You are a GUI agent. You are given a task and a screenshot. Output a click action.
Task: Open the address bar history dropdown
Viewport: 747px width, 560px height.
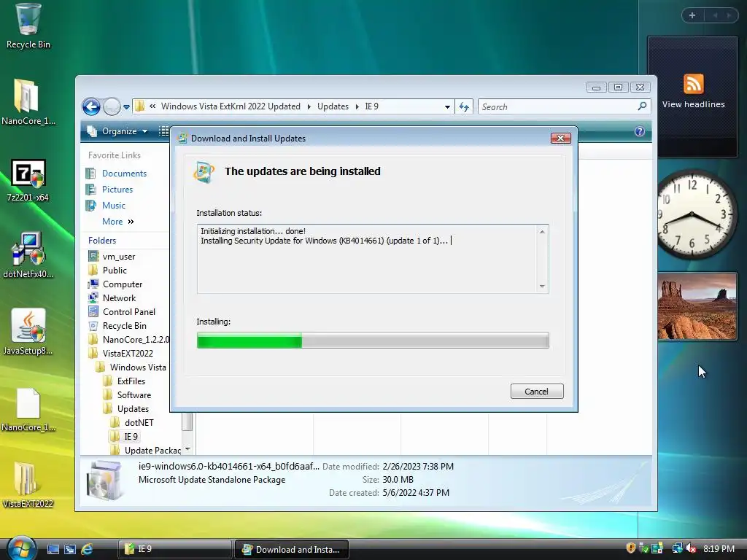(447, 106)
